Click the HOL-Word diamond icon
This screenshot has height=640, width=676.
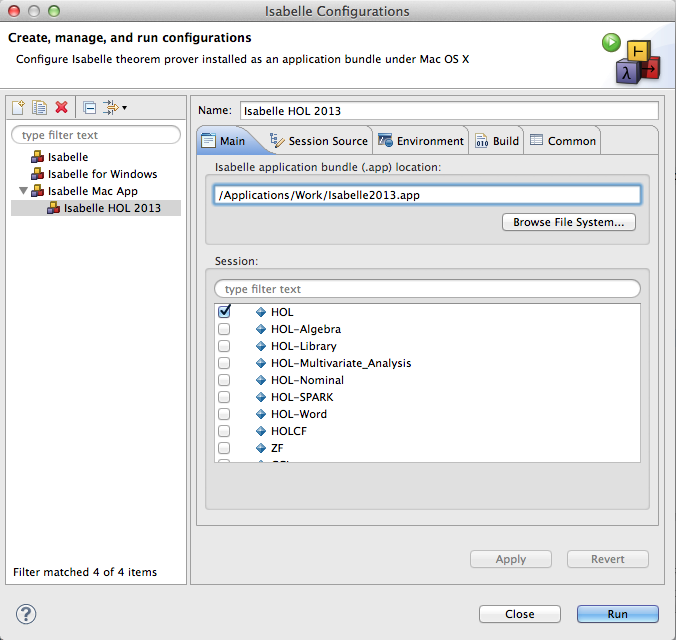(261, 414)
